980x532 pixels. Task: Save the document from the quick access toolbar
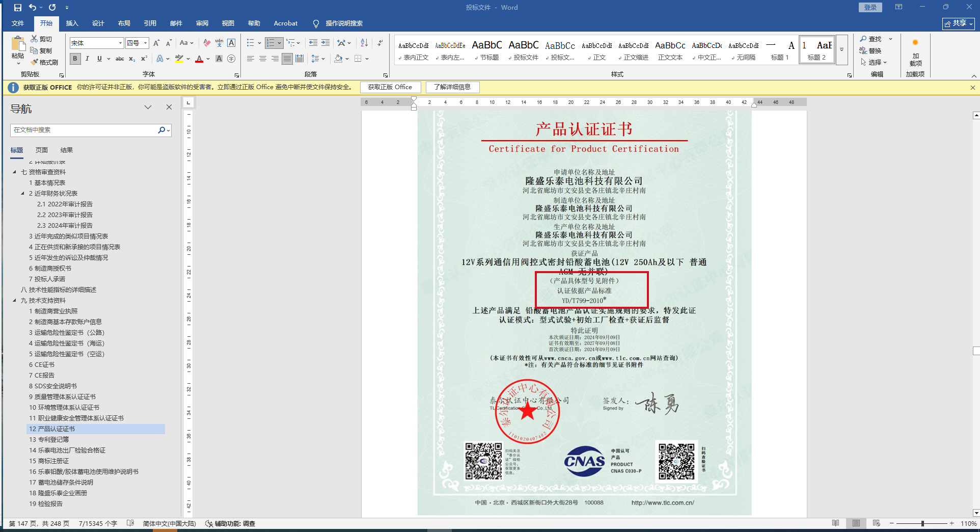click(18, 8)
